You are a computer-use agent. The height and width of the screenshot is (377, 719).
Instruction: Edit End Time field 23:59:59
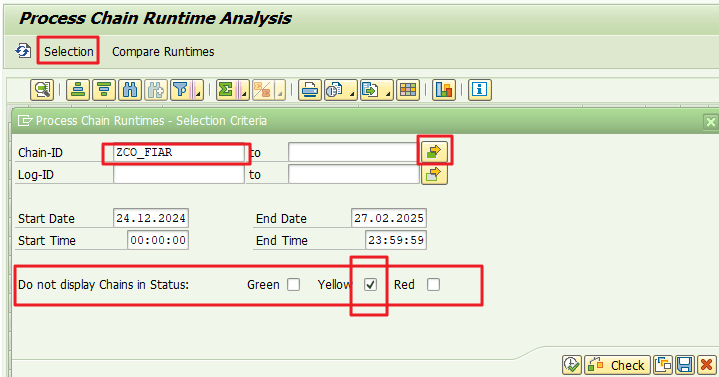(396, 240)
